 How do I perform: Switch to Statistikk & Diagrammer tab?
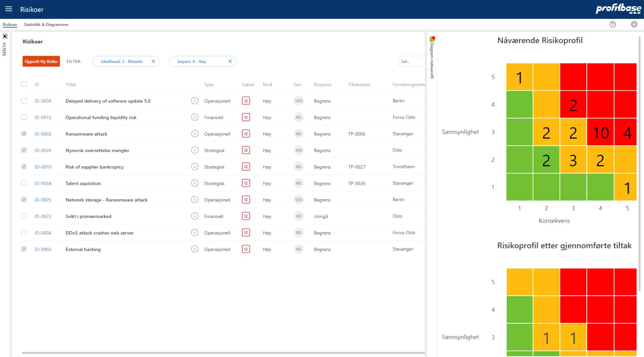pos(46,25)
